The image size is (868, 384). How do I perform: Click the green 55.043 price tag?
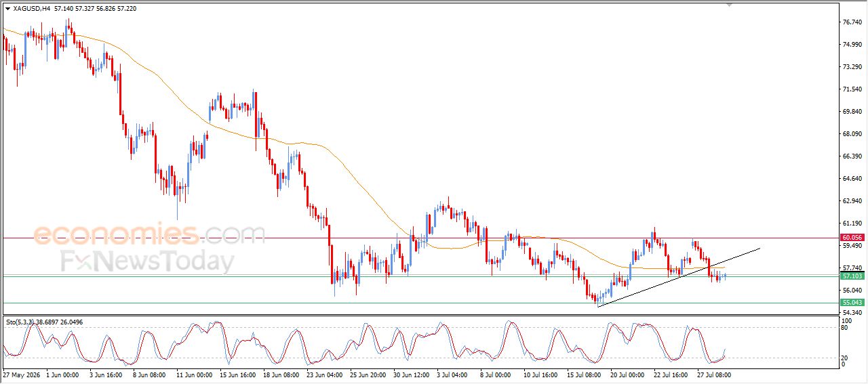pos(852,303)
